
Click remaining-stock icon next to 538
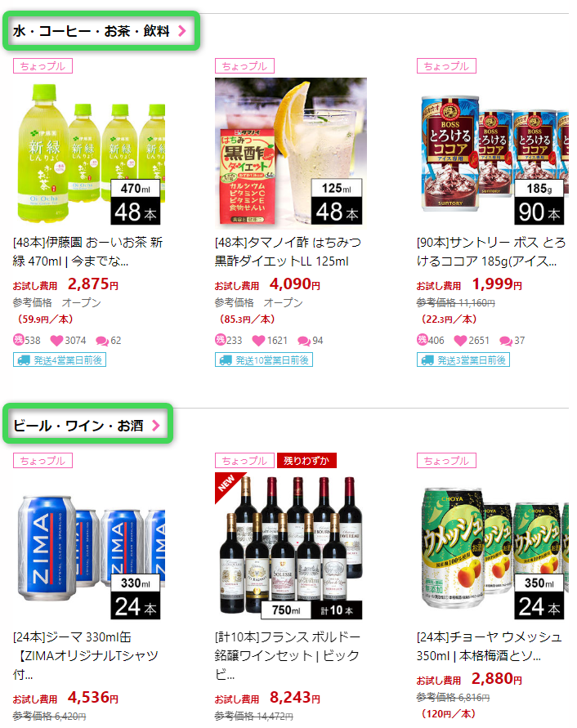coord(18,340)
